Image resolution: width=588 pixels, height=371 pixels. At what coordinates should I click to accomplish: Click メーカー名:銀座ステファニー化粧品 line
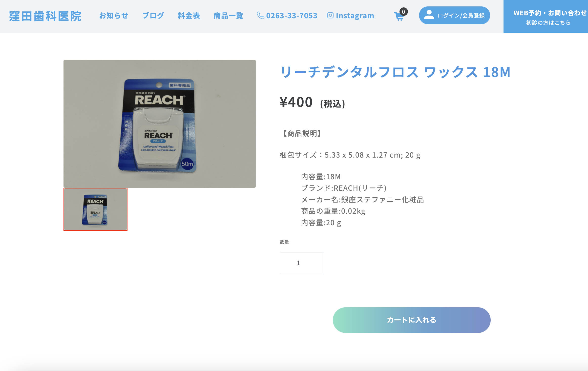point(362,200)
